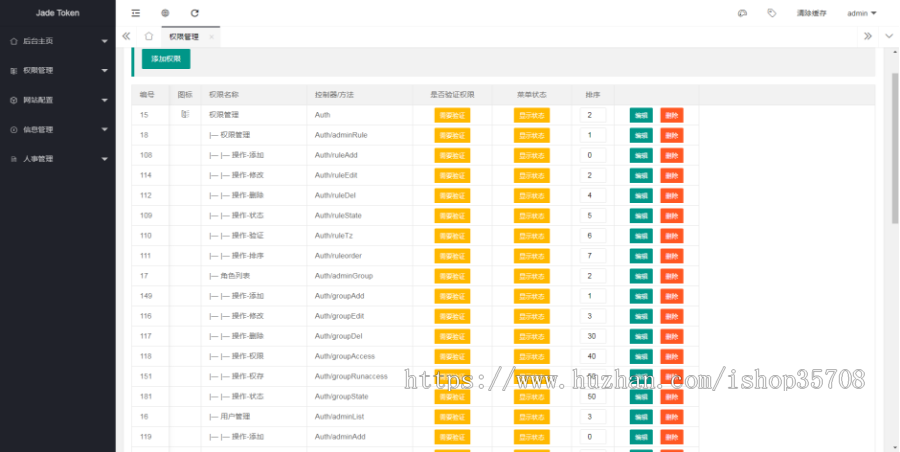Open the admin user dropdown
Image resolution: width=900 pixels, height=452 pixels.
pyautogui.click(x=861, y=13)
